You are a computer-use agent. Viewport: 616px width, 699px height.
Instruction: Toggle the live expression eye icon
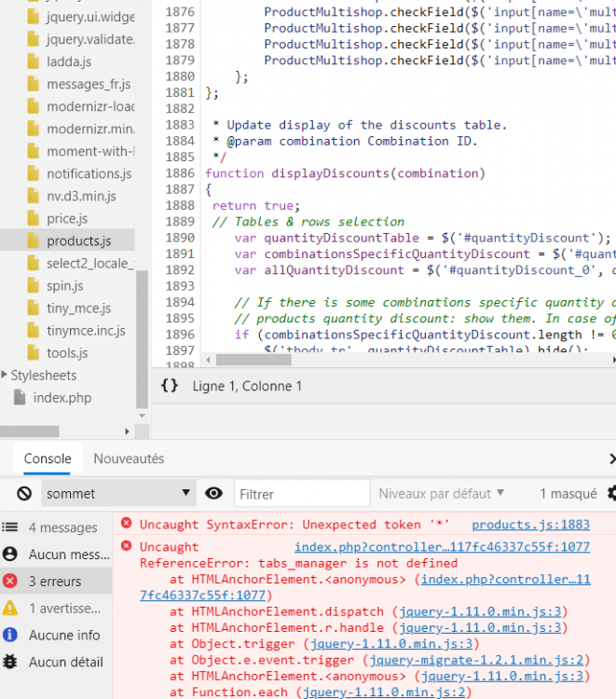[214, 494]
